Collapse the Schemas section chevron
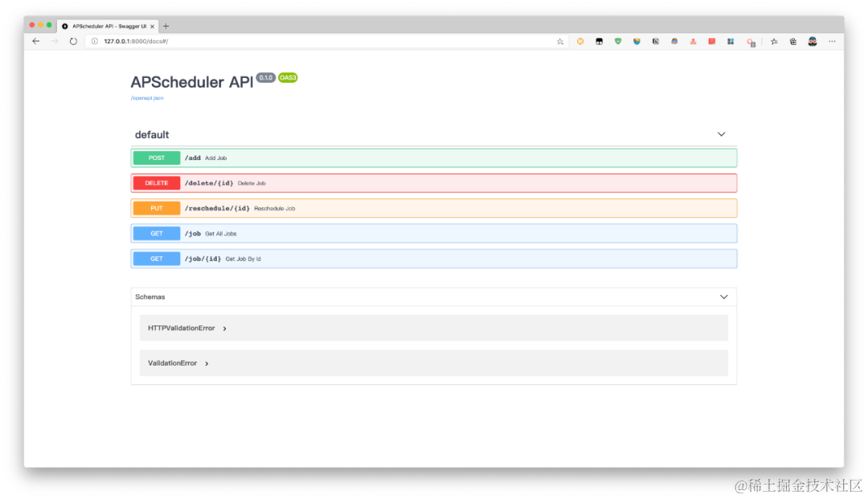This screenshot has height=499, width=868. click(x=723, y=297)
